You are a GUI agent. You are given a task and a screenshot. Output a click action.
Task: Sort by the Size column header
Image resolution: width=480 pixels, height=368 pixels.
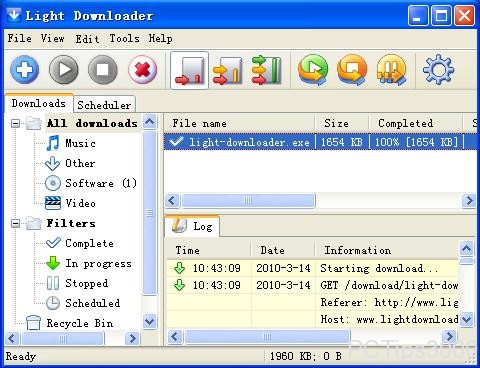pyautogui.click(x=342, y=123)
